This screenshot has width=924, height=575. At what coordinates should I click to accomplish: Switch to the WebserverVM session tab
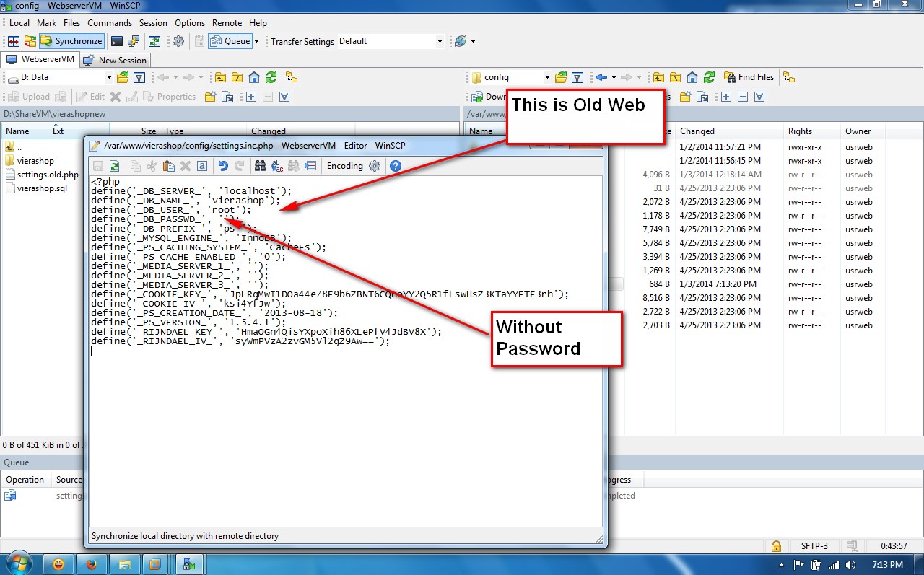(x=40, y=60)
